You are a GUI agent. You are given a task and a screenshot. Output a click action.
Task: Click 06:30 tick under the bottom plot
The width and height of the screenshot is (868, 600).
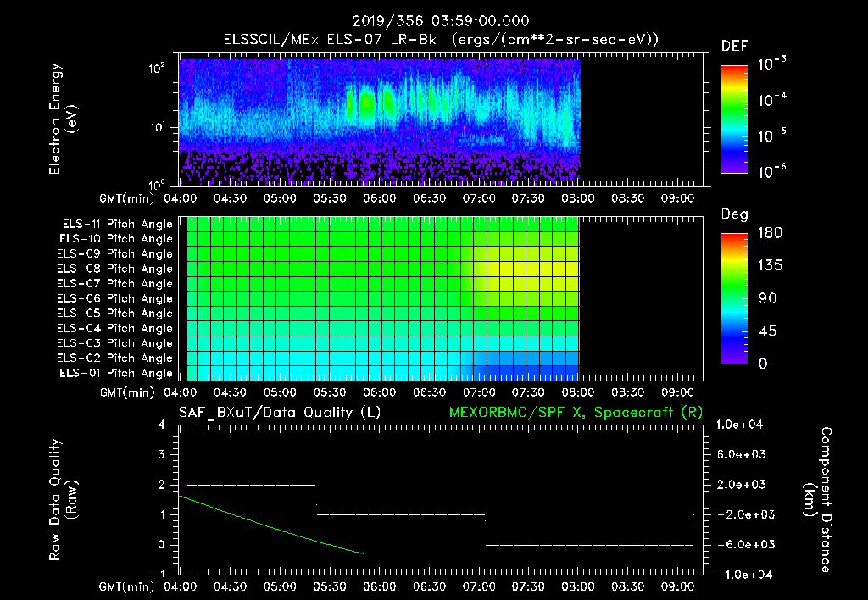pyautogui.click(x=429, y=586)
